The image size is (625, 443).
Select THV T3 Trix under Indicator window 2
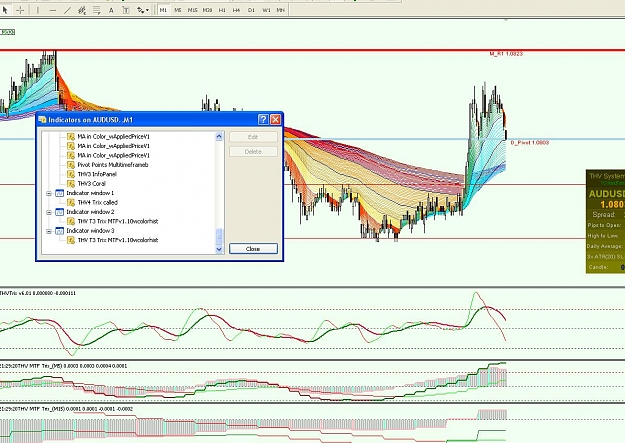pos(118,221)
